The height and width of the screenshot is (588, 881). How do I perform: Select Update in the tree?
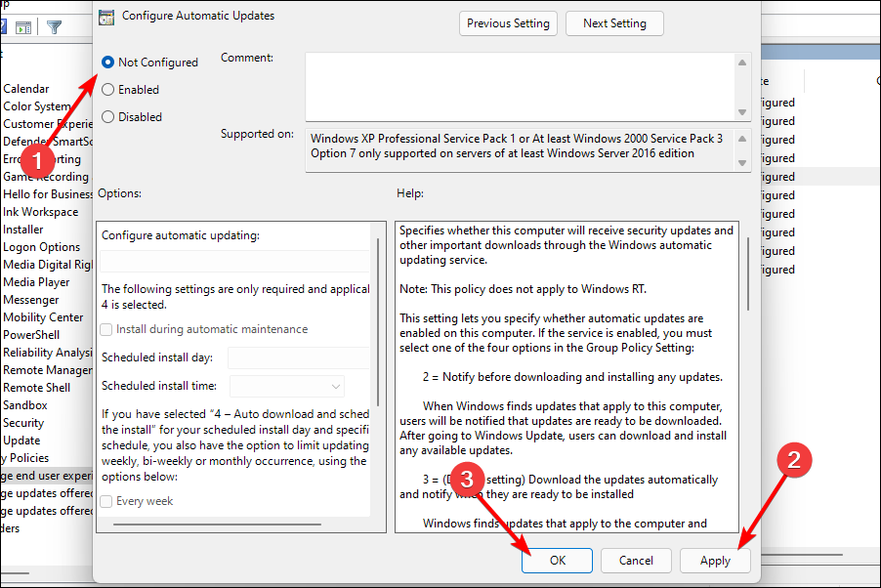(21, 441)
